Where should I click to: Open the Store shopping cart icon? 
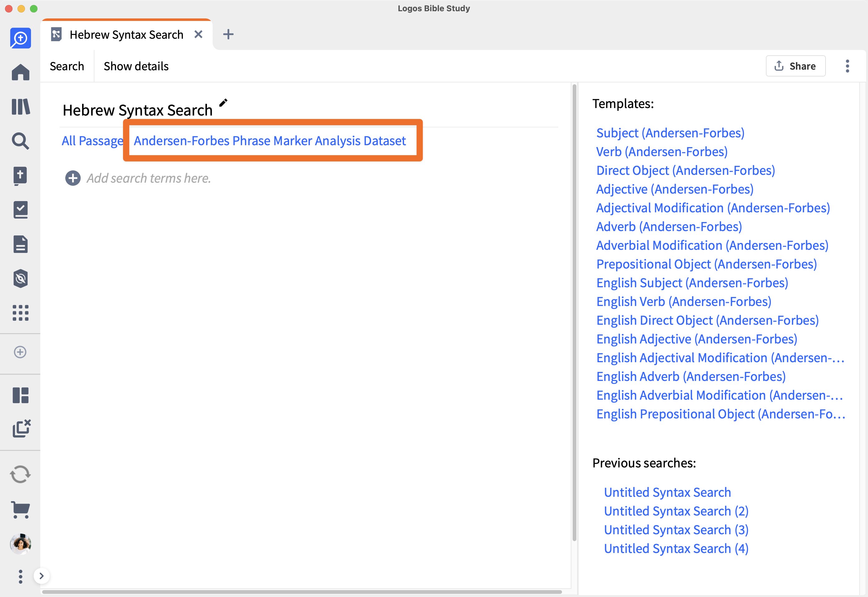tap(21, 510)
